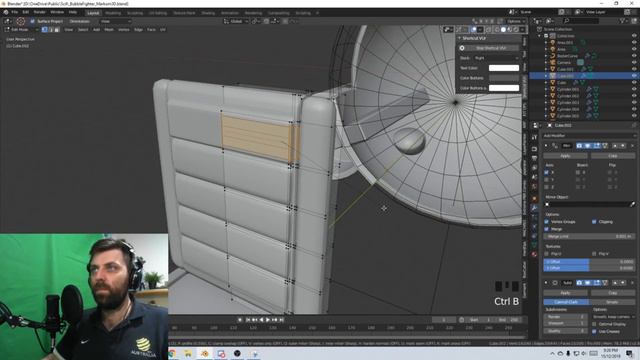Open the Global transform orientation dropdown
Viewport: 640px width, 360px height.
tap(236, 21)
